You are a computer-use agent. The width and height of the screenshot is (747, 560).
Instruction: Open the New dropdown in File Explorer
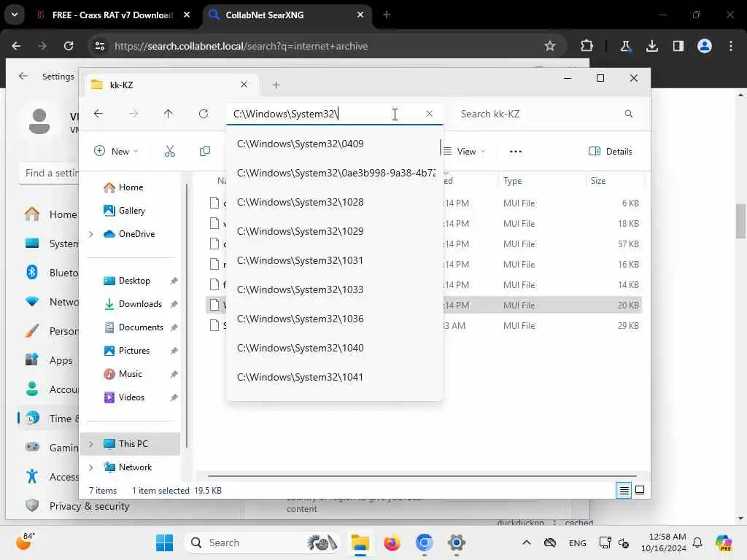point(116,152)
